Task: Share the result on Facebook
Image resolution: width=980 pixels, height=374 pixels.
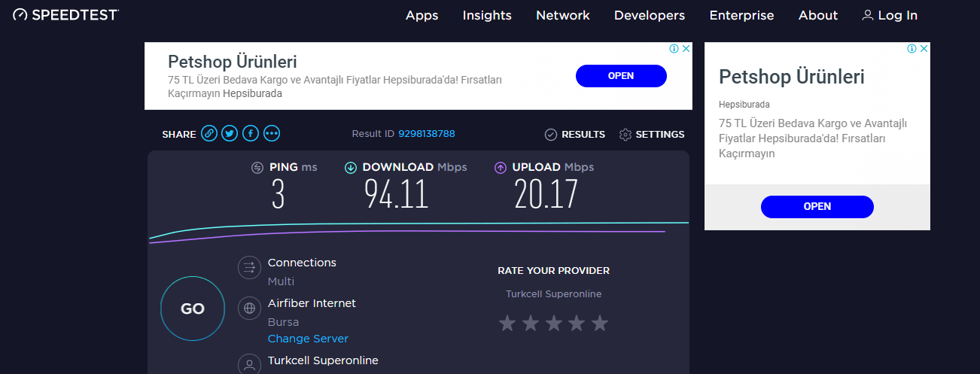Action: click(x=251, y=134)
